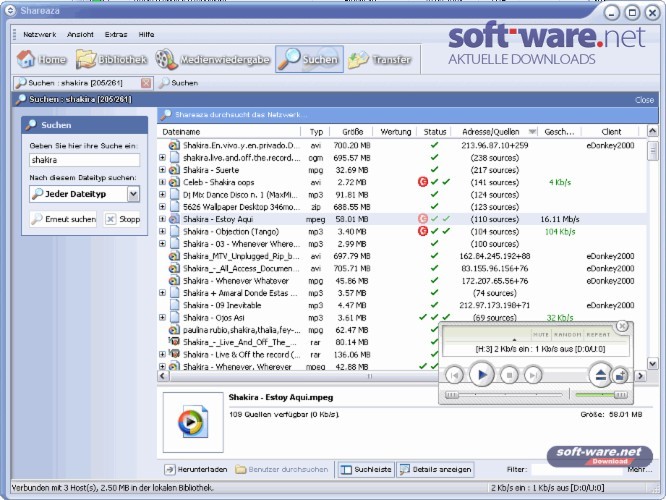Close the media remote popup
Image resolution: width=666 pixels, height=500 pixels.
pos(622,326)
